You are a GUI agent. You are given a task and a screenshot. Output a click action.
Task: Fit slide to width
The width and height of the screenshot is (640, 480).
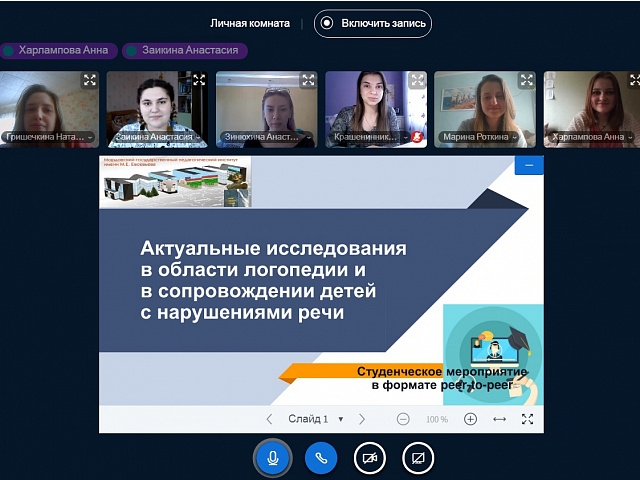pyautogui.click(x=500, y=419)
